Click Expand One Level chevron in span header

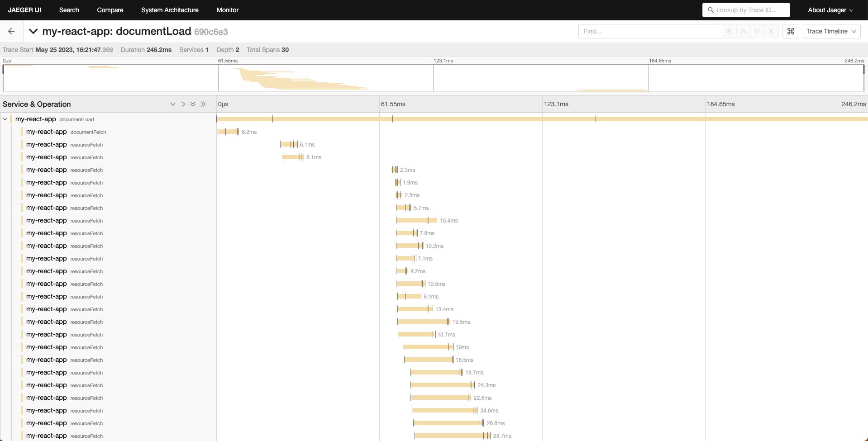pos(183,104)
